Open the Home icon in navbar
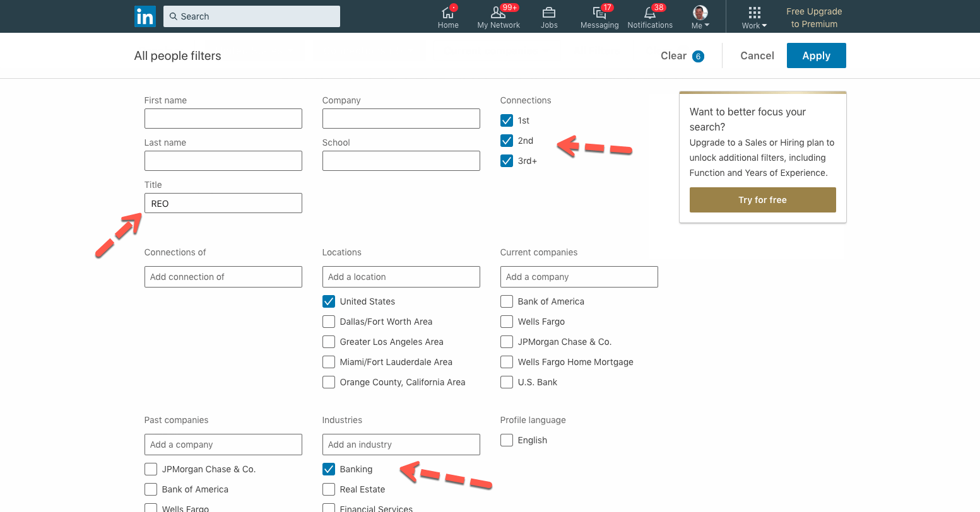 coord(448,12)
